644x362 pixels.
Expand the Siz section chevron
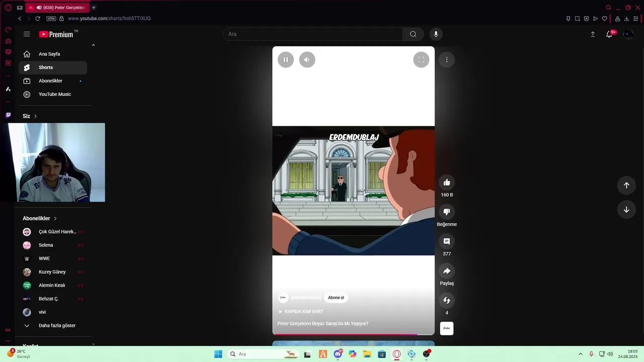(35, 116)
